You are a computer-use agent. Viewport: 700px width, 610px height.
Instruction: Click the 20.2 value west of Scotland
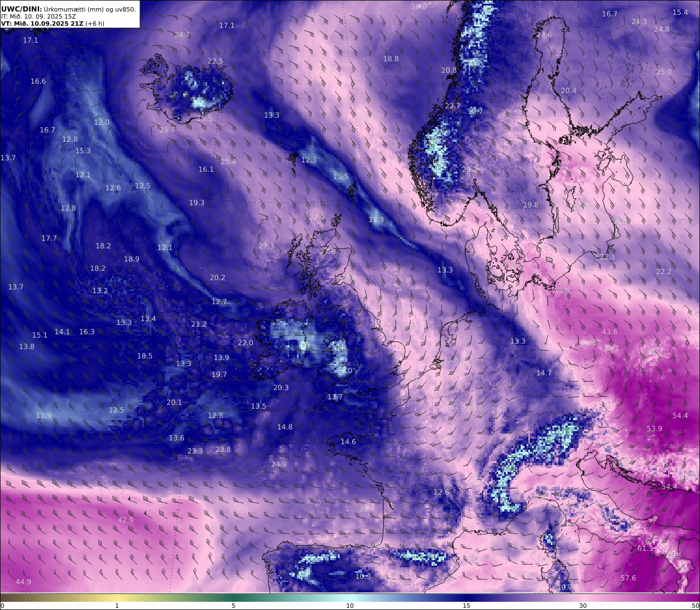coord(218,277)
